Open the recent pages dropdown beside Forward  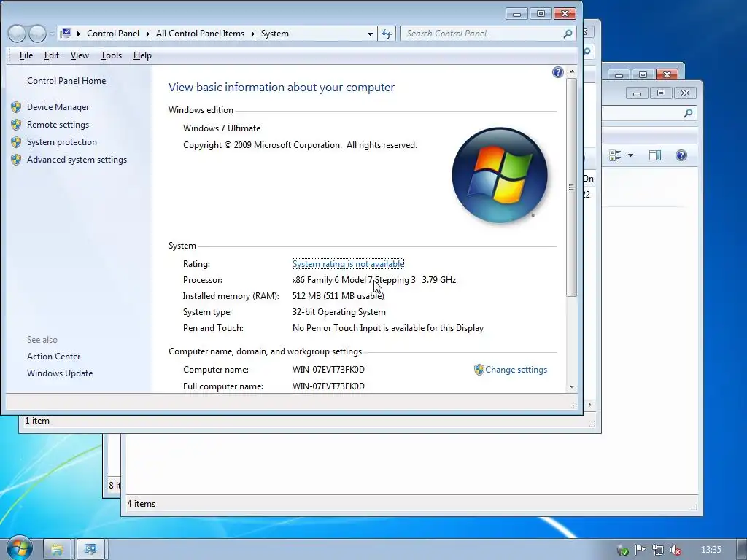coord(52,34)
